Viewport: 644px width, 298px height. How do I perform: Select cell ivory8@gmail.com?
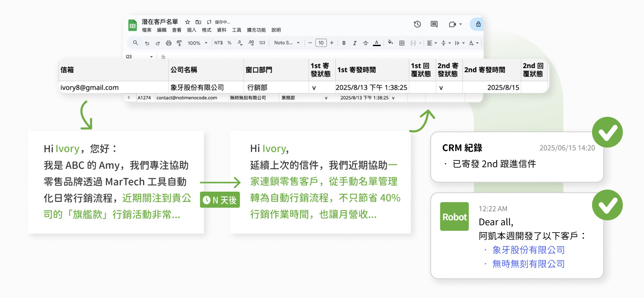click(114, 87)
